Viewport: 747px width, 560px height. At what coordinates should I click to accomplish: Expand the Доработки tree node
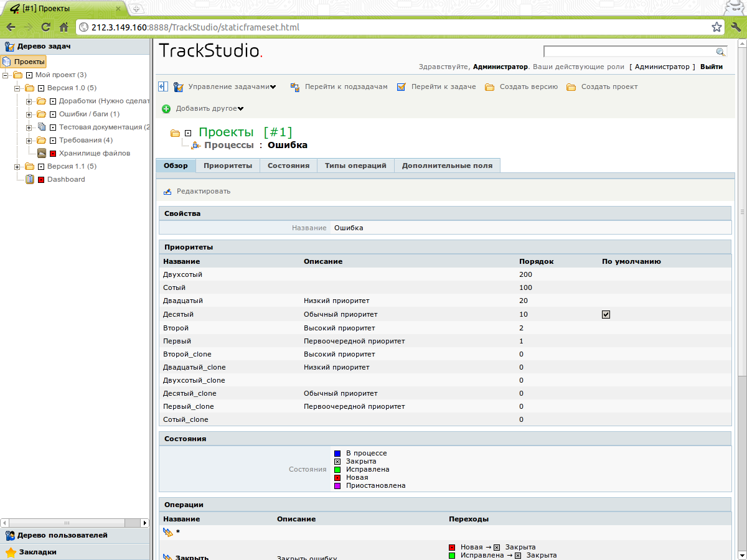29,101
